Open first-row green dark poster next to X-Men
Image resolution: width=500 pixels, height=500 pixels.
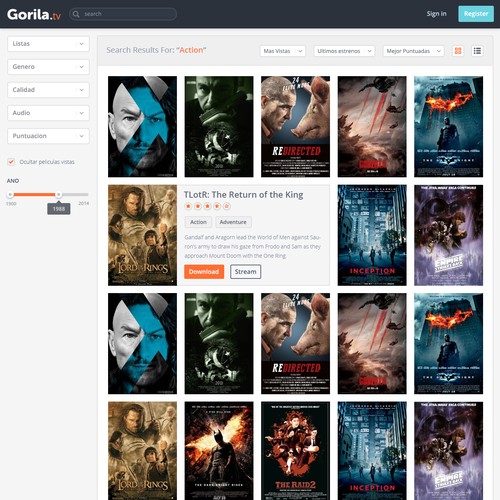[219, 127]
